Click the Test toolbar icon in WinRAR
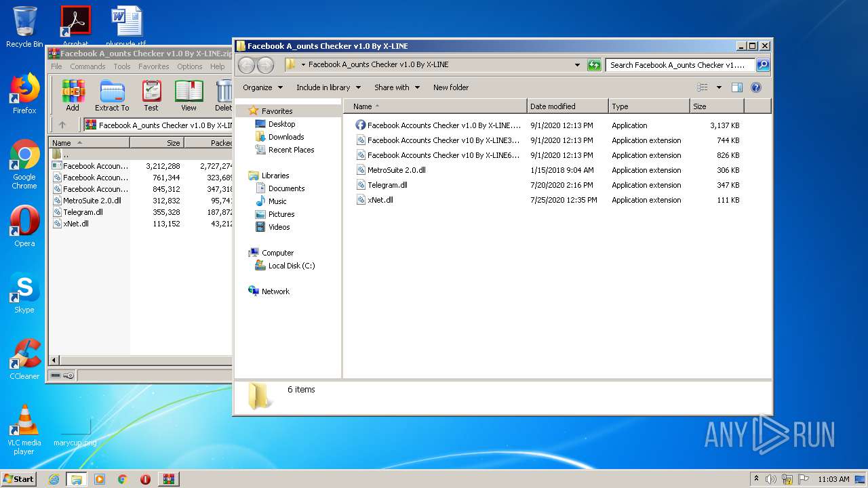The image size is (868, 488). tap(151, 96)
